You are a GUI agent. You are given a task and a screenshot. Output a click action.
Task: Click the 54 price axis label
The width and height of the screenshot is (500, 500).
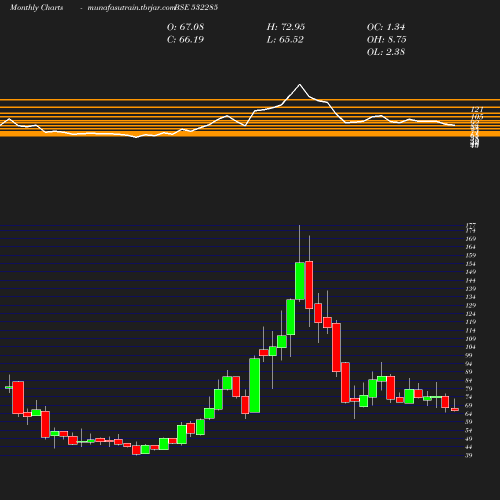point(469,430)
